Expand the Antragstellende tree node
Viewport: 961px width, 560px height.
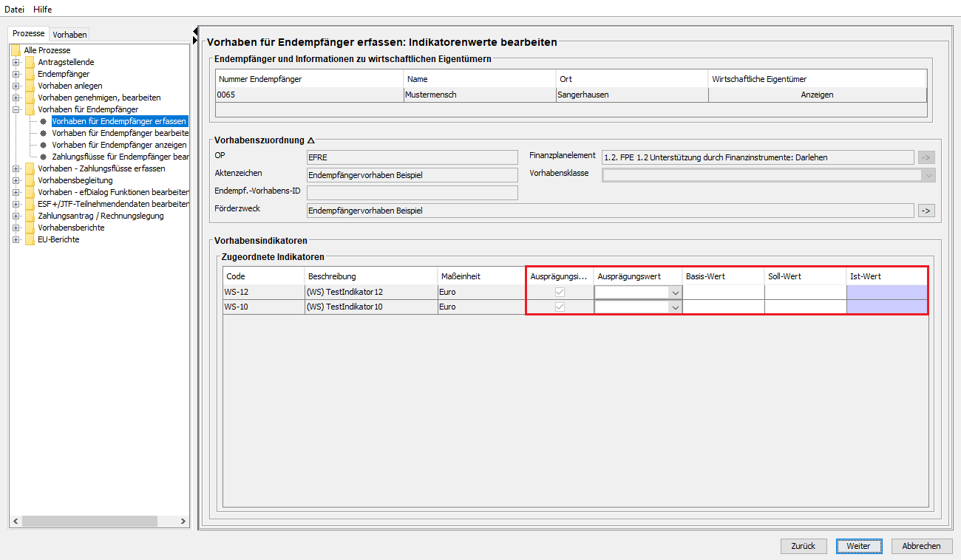16,62
